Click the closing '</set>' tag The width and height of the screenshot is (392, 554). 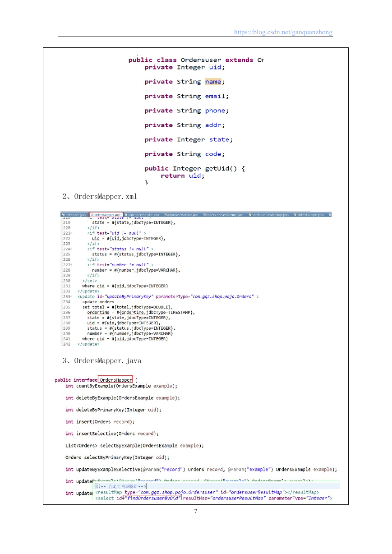pyautogui.click(x=90, y=281)
